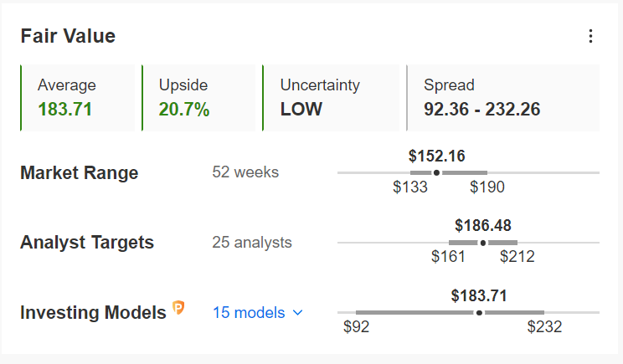Click the Uncertainty LOW card
Screen dimensions: 623x364
coord(331,98)
